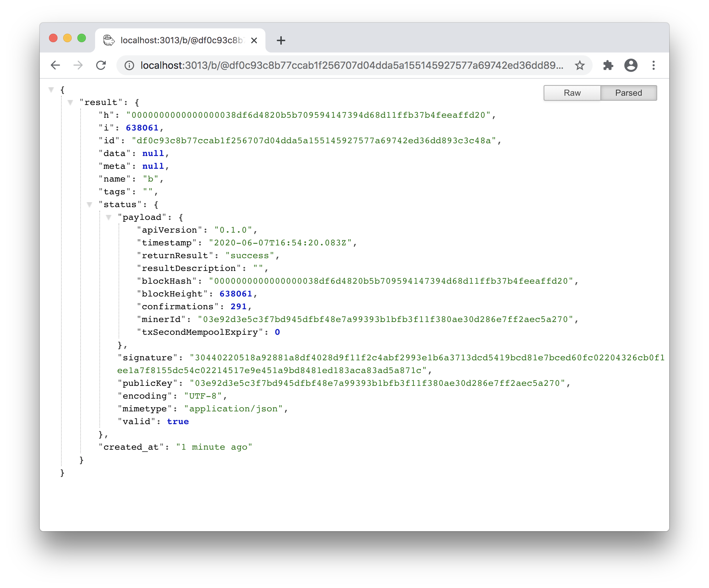Reload the current page
Image resolution: width=709 pixels, height=588 pixels.
[101, 65]
